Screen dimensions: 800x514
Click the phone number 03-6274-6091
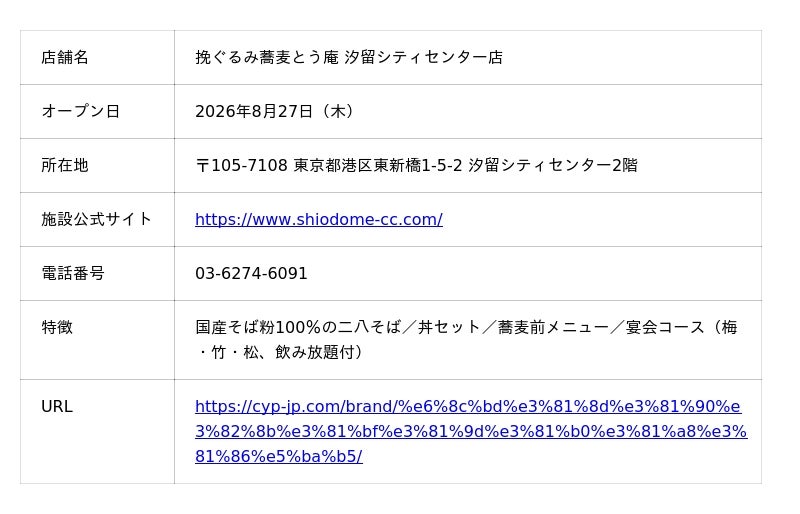(x=251, y=274)
